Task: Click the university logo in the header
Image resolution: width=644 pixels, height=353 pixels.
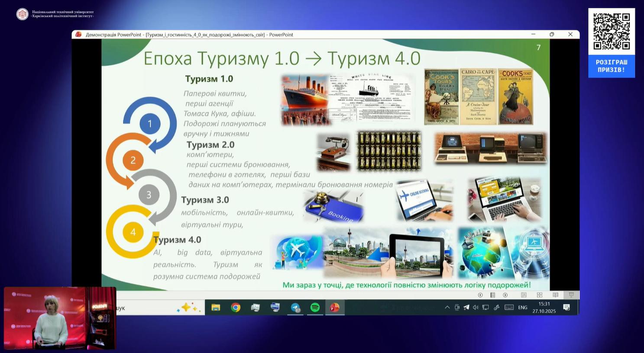Action: (x=22, y=14)
